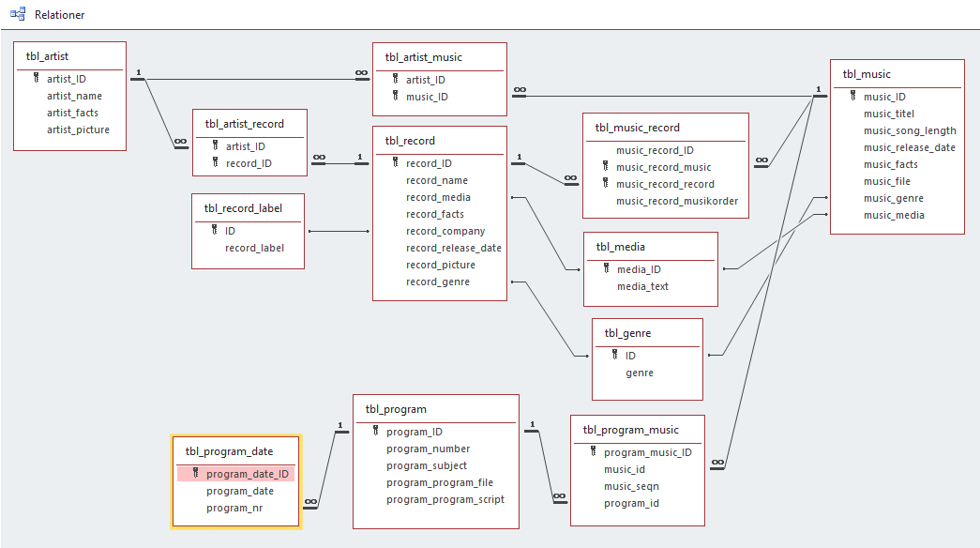980x548 pixels.
Task: Select the music_record_ID field
Action: pyautogui.click(x=655, y=150)
